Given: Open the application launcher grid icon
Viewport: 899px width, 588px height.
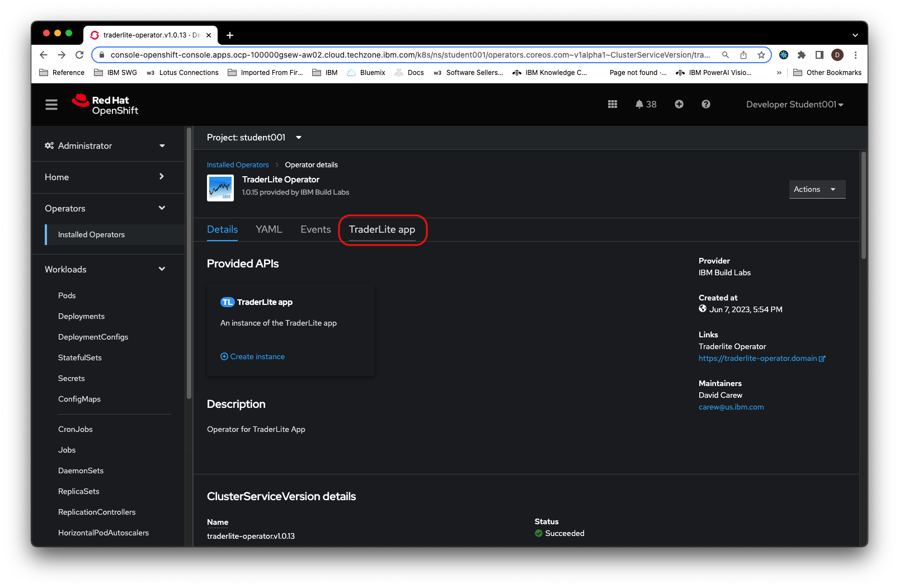Looking at the screenshot, I should coord(613,104).
